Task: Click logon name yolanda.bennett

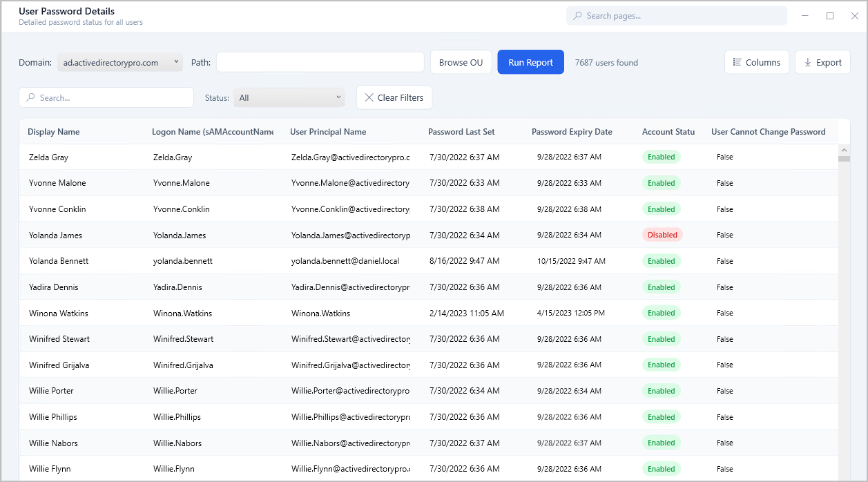Action: [x=183, y=261]
